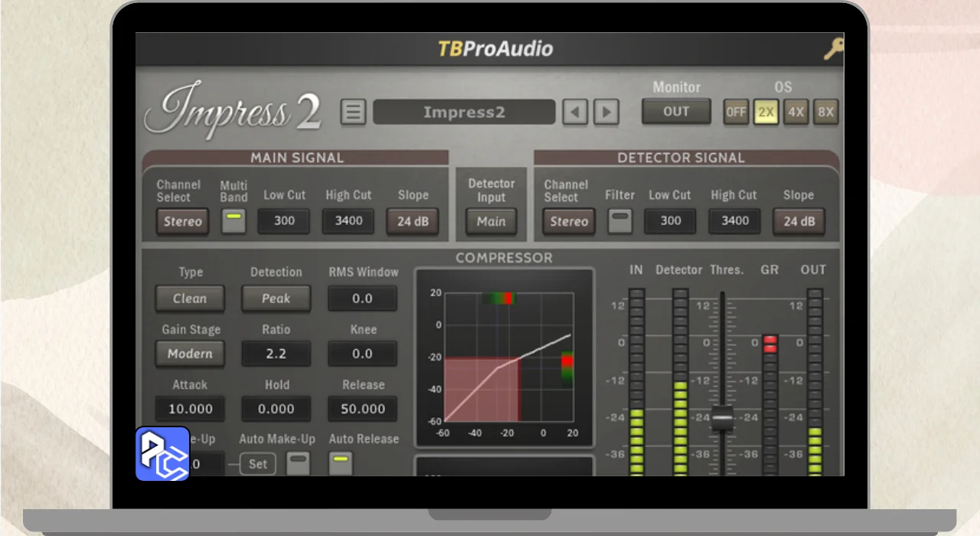Select 8X oversampling
Screen dimensions: 980x536
[825, 112]
